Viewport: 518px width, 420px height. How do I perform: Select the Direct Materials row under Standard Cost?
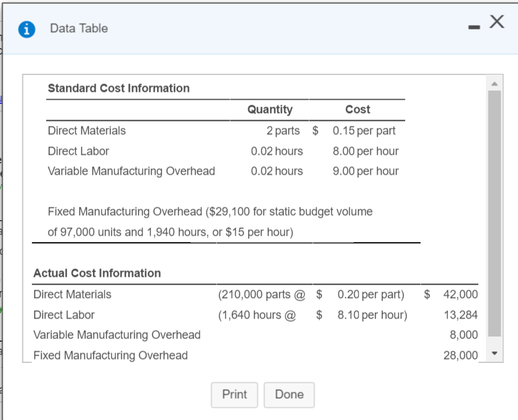pyautogui.click(x=87, y=130)
